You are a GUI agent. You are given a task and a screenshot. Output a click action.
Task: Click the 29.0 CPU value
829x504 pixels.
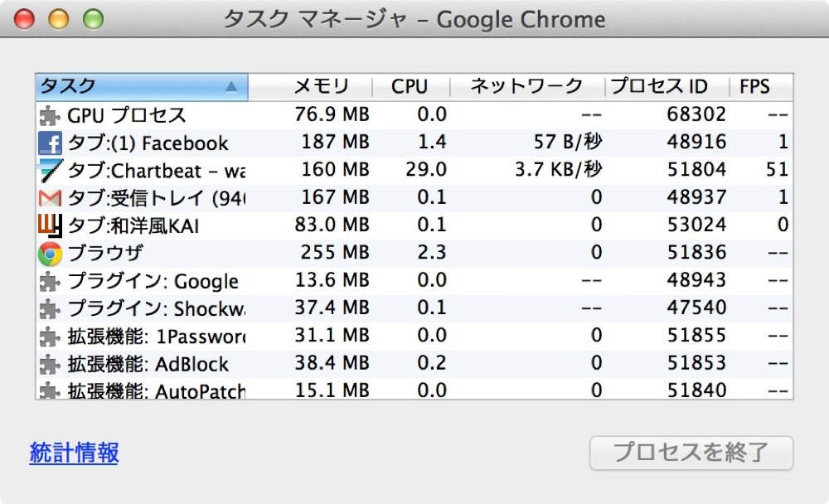tap(426, 169)
